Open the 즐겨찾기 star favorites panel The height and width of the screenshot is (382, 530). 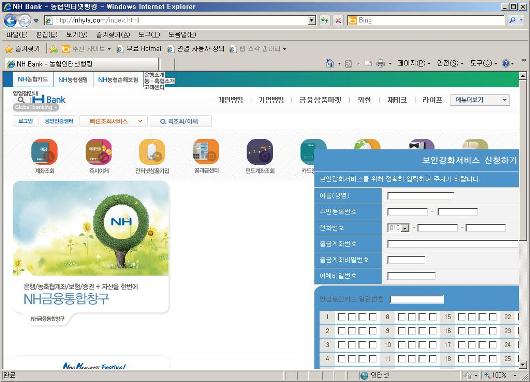[x=23, y=49]
